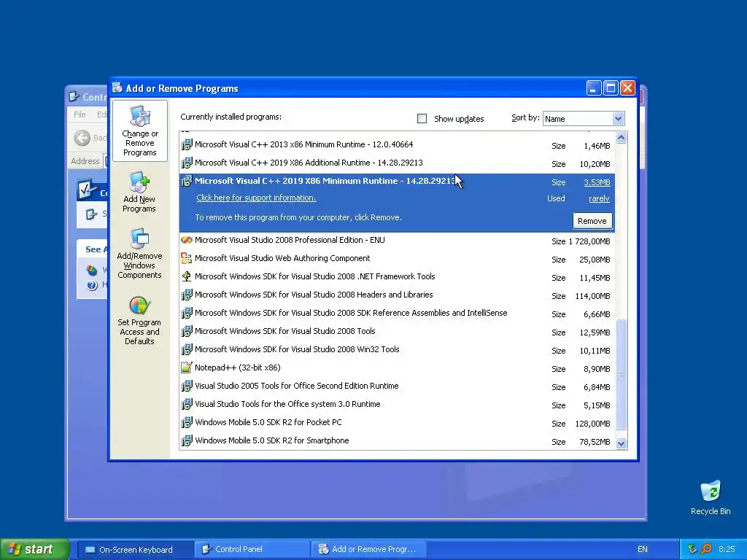Select SDK Reference Assemblies and IntelliSense entry
Viewport: 747px width, 560px height.
click(397, 314)
